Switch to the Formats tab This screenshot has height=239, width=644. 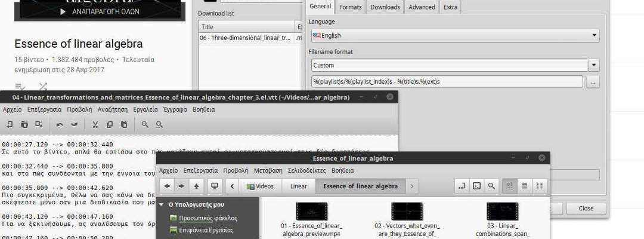pyautogui.click(x=350, y=7)
